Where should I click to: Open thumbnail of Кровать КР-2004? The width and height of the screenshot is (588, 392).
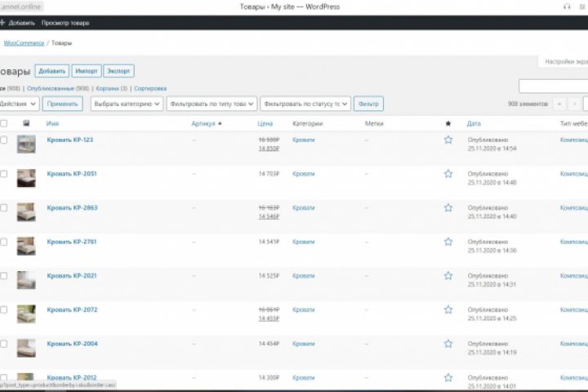pyautogui.click(x=26, y=348)
